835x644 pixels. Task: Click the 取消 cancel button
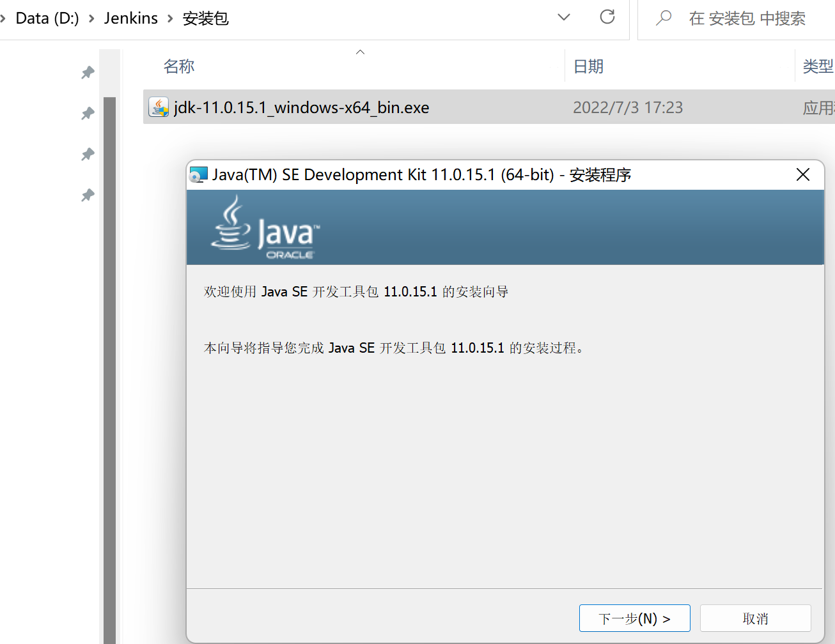click(755, 618)
